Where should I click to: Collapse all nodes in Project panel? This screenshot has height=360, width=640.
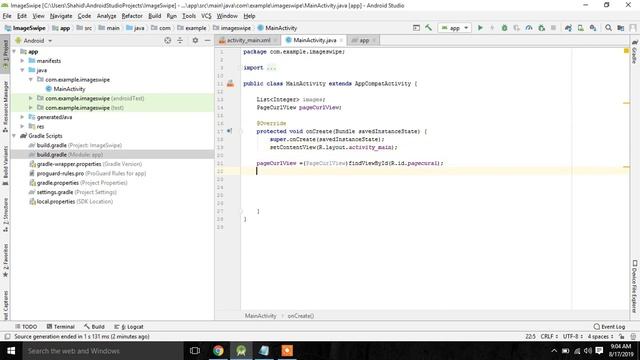(180, 40)
